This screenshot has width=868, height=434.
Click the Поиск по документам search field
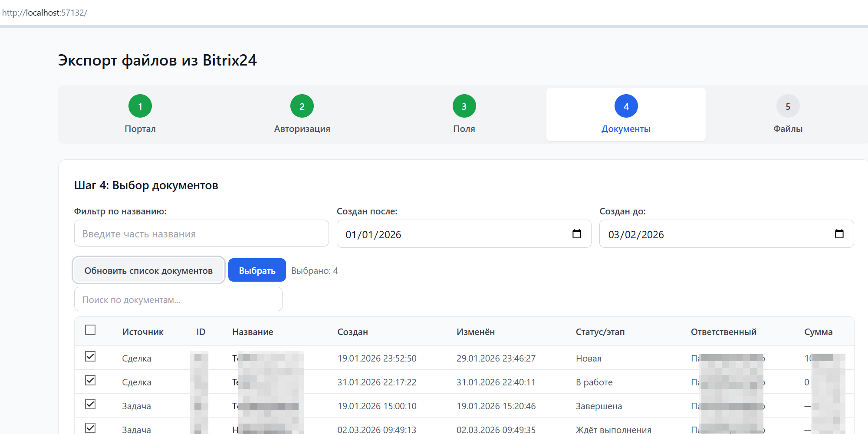tap(178, 299)
